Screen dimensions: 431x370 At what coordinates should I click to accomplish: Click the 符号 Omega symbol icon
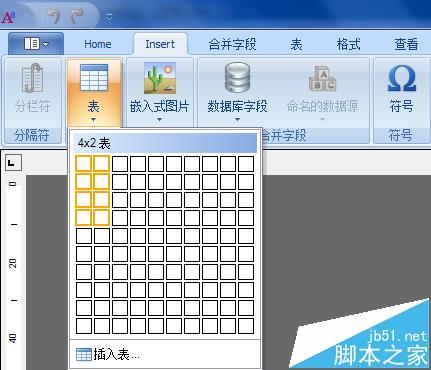[402, 78]
